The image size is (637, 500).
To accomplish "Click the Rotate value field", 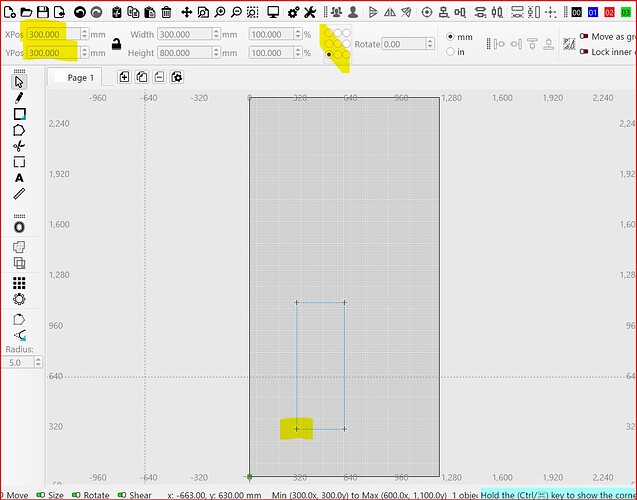I will click(x=404, y=44).
